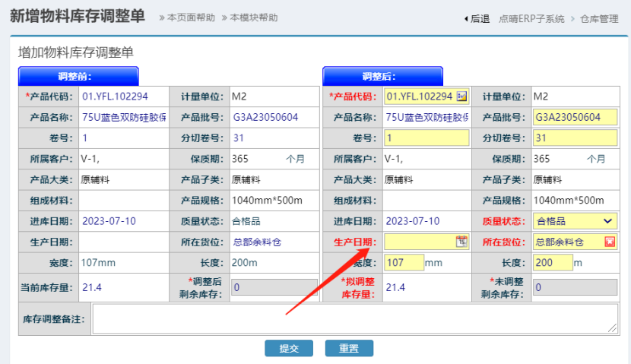Go to 仓库管理 breadcrumb link
The height and width of the screenshot is (364, 631).
599,19
